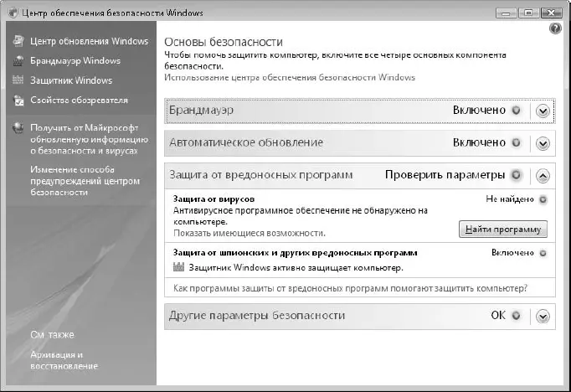Open the Брандмауэр Windows sidebar link
The width and height of the screenshot is (571, 392).
point(75,60)
